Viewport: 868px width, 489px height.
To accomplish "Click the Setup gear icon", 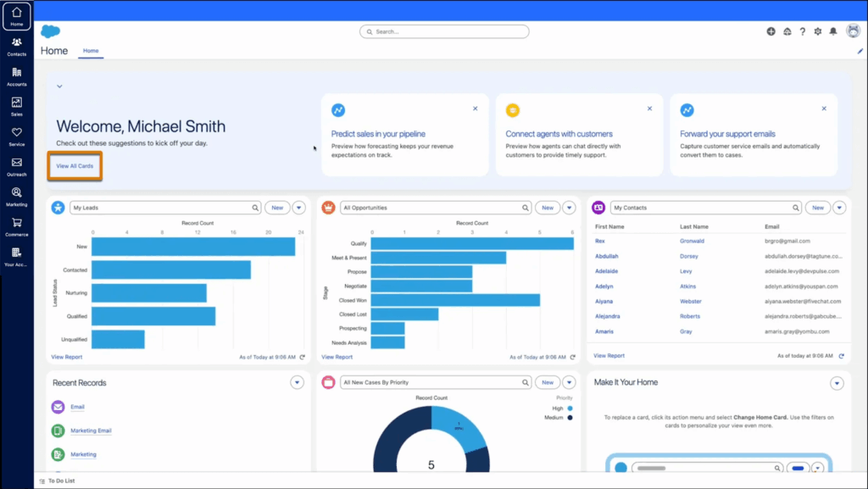I will pos(817,31).
